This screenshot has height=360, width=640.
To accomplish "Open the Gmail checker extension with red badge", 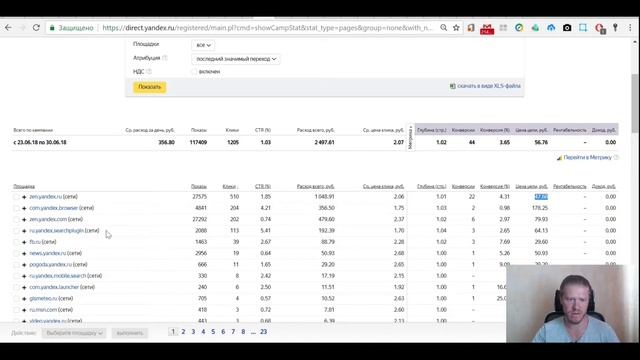I will click(487, 29).
